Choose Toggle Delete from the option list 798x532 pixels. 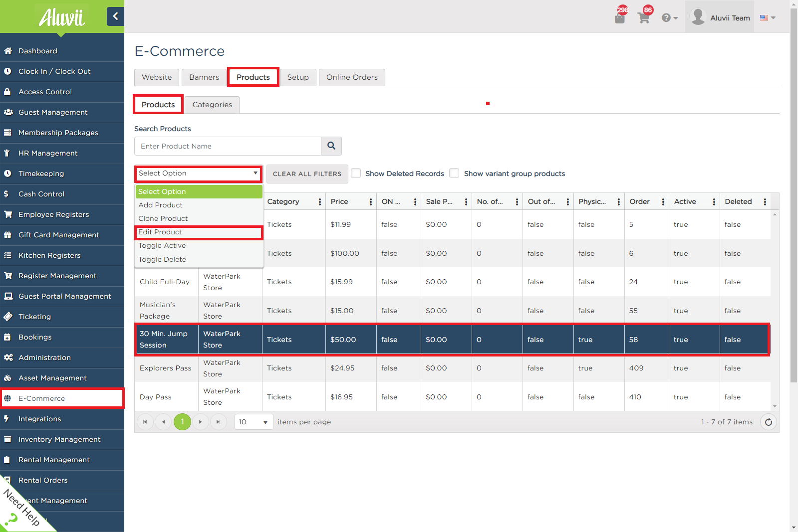pos(199,259)
